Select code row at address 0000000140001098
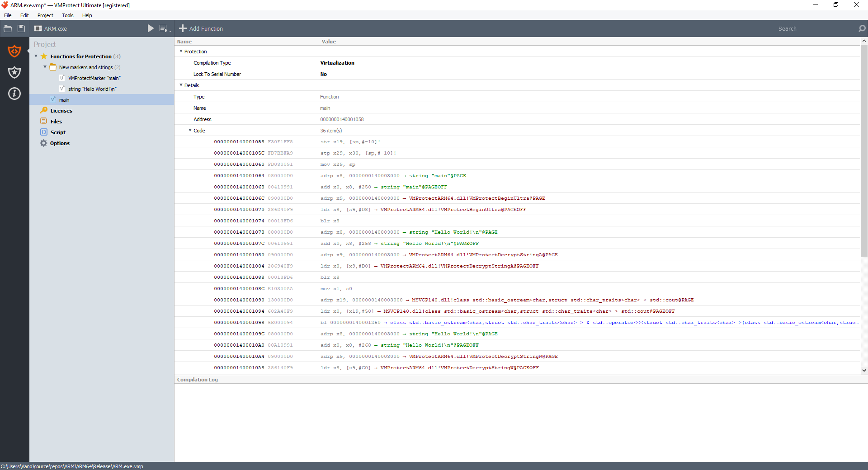This screenshot has height=470, width=868. (517, 323)
